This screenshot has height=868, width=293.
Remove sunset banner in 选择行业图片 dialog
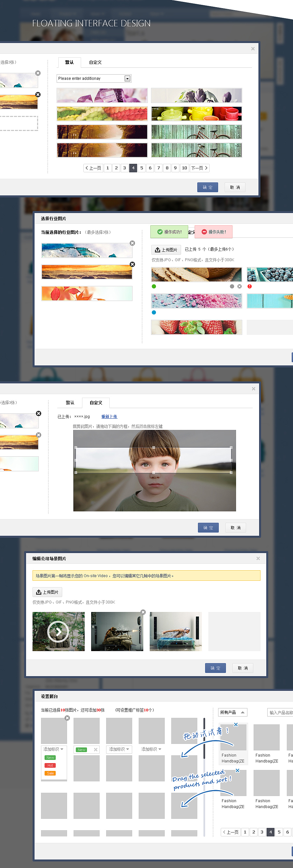(133, 264)
